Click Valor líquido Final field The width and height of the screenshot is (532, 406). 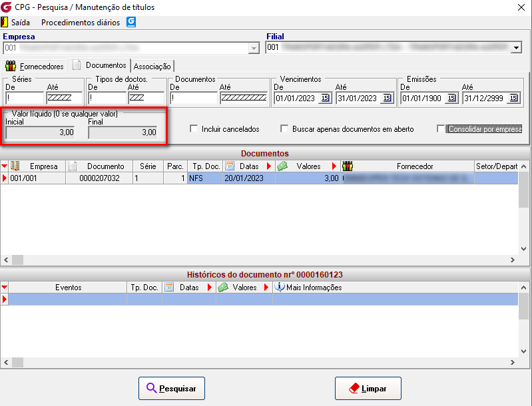tap(123, 132)
